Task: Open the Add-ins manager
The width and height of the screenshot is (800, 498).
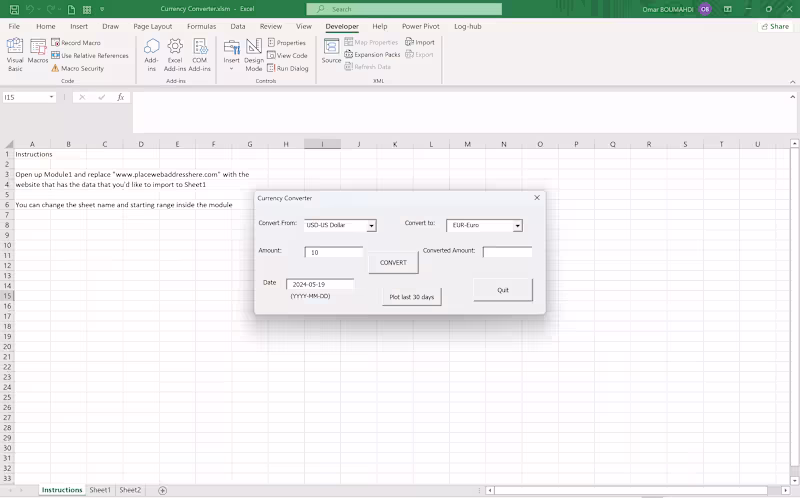Action: (x=152, y=55)
